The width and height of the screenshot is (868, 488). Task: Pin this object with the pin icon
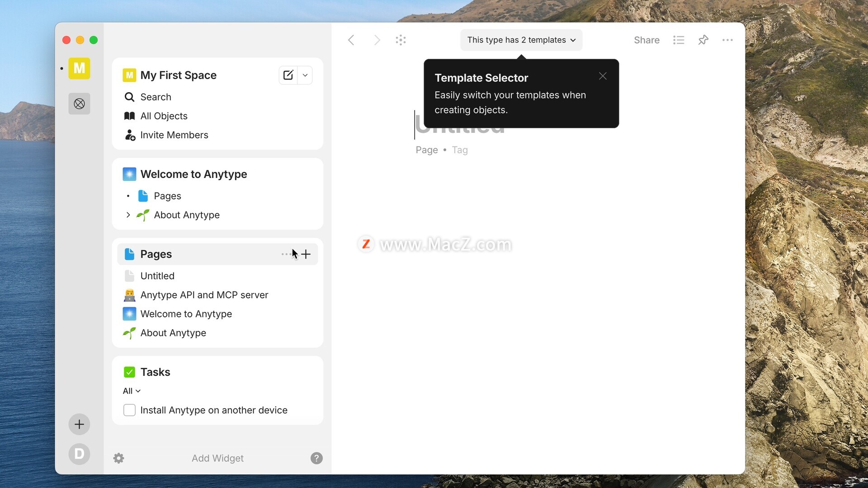pos(703,40)
